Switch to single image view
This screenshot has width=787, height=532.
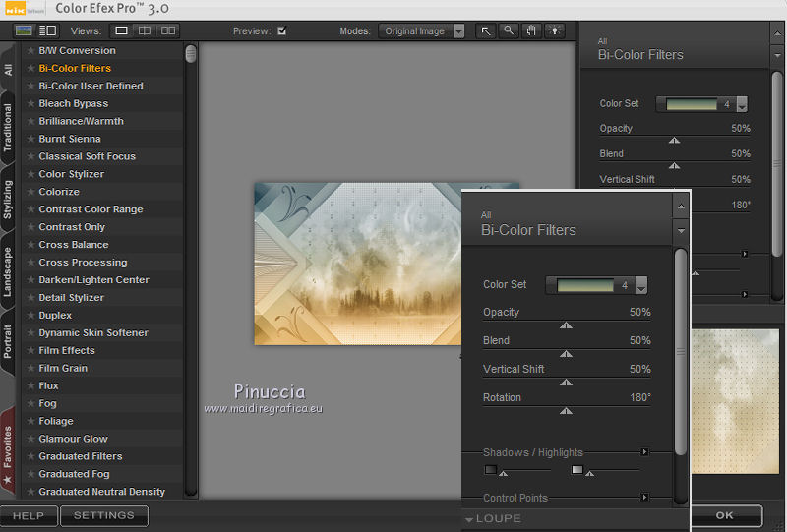point(120,30)
